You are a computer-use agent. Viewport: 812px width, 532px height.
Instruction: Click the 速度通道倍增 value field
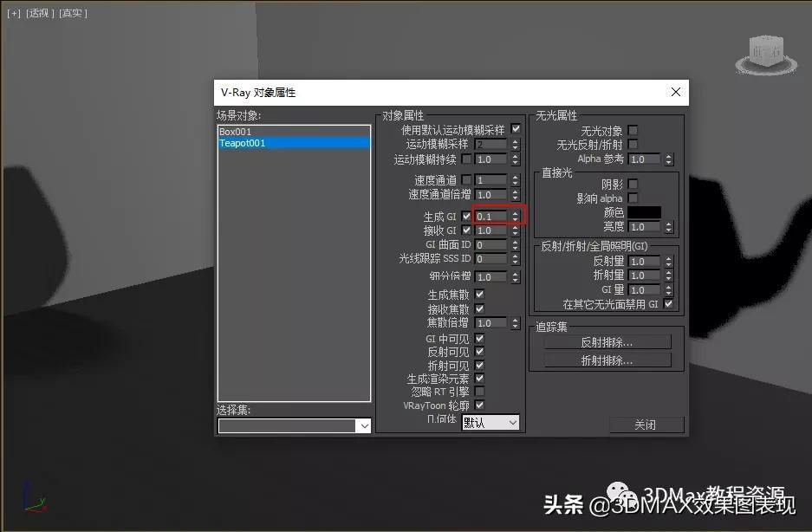click(x=491, y=195)
